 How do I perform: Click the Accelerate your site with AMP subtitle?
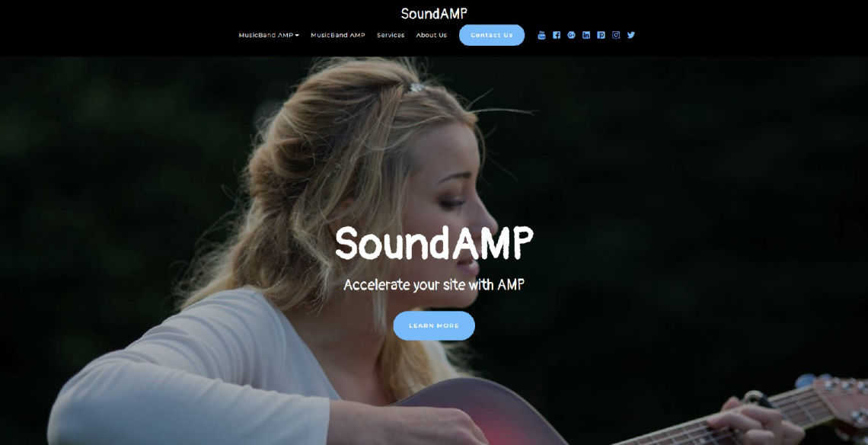(x=434, y=285)
